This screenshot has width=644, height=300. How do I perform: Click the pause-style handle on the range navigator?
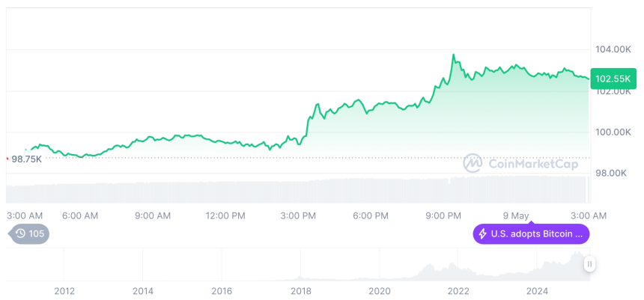tap(590, 264)
